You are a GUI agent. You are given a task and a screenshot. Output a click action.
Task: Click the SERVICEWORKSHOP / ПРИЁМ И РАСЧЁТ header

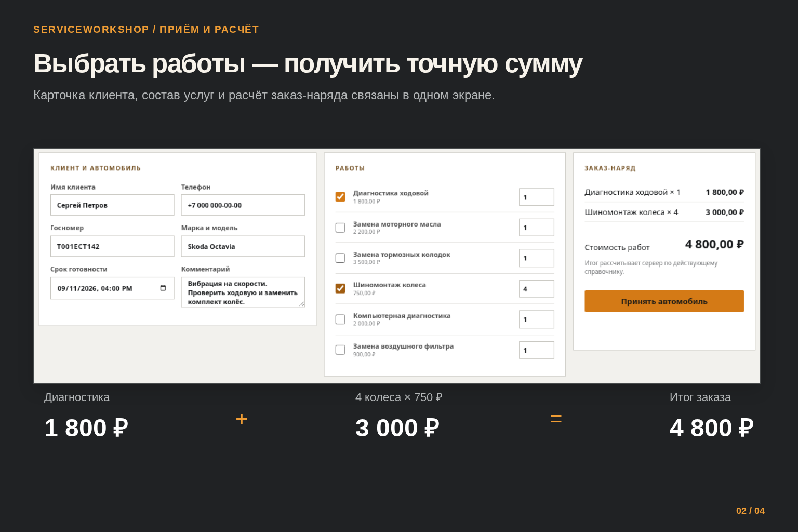(146, 30)
